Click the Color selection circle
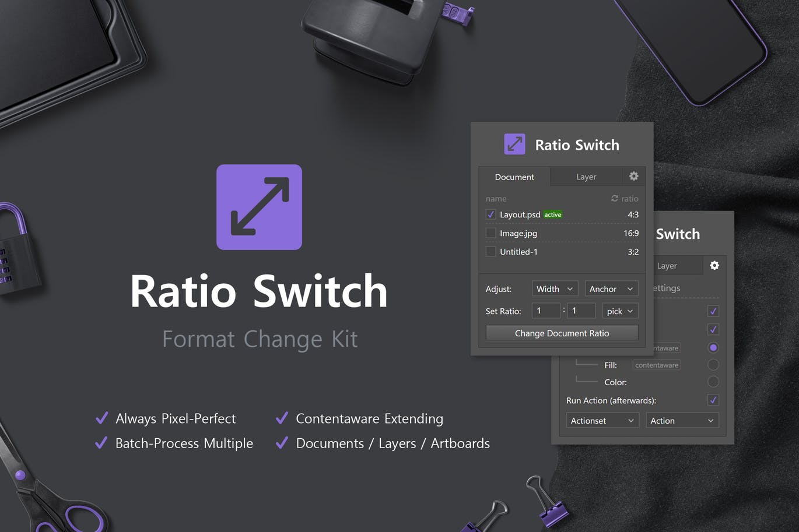Viewport: 799px width, 532px height. pyautogui.click(x=713, y=382)
